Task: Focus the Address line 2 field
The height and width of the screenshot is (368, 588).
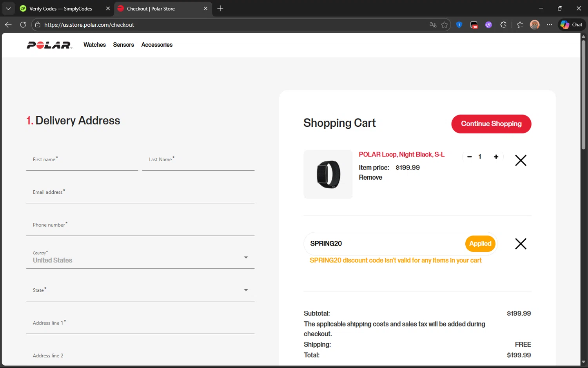Action: pos(140,356)
